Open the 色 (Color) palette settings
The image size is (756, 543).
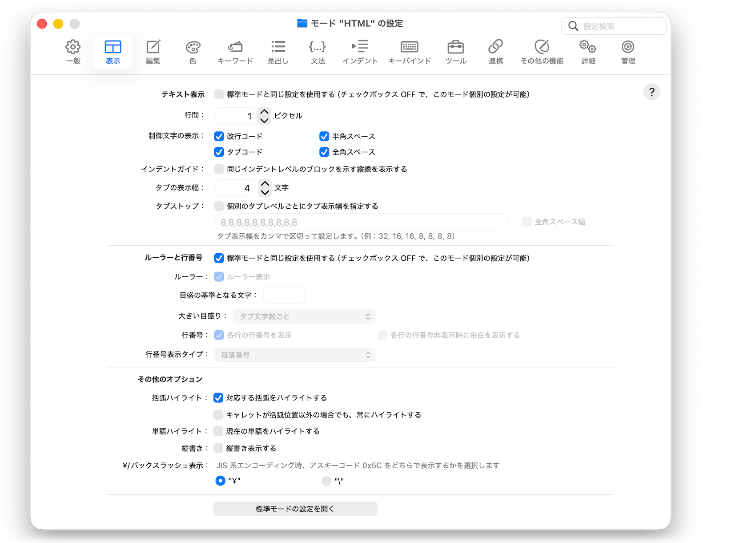[193, 52]
